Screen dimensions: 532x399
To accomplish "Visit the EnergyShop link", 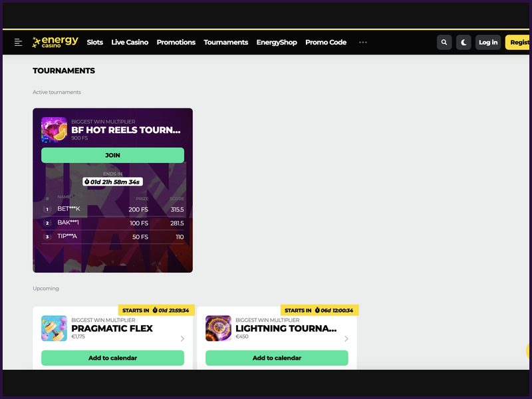I will click(277, 43).
